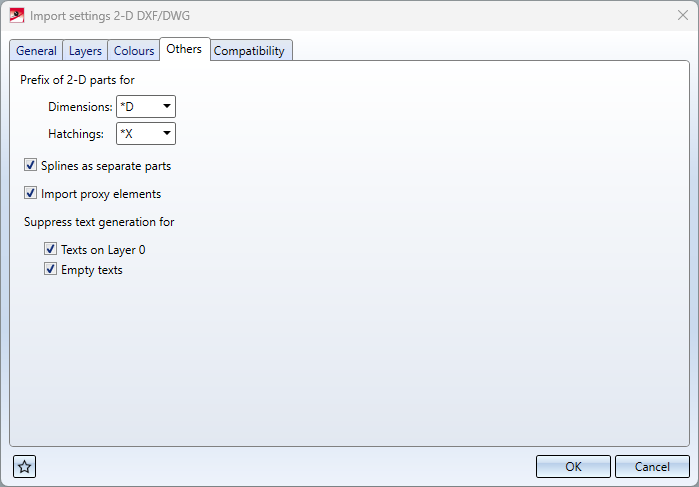Viewport: 699px width, 487px height.
Task: Click the Import proxy elements label text
Action: pyautogui.click(x=101, y=194)
